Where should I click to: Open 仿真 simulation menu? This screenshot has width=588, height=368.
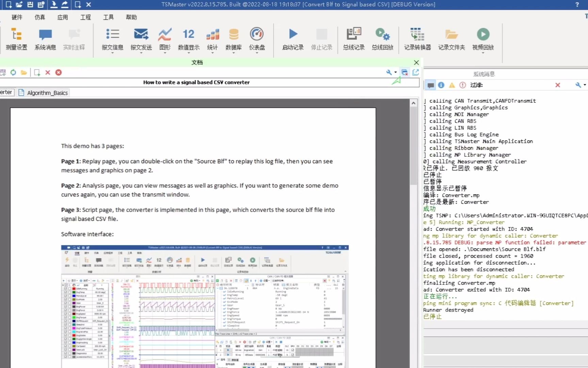point(40,17)
